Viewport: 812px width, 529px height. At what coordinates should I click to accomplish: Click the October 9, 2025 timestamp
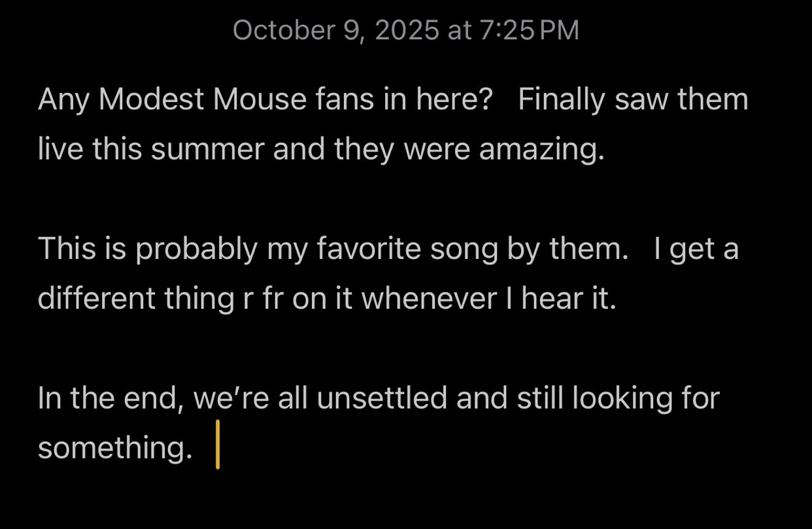405,30
